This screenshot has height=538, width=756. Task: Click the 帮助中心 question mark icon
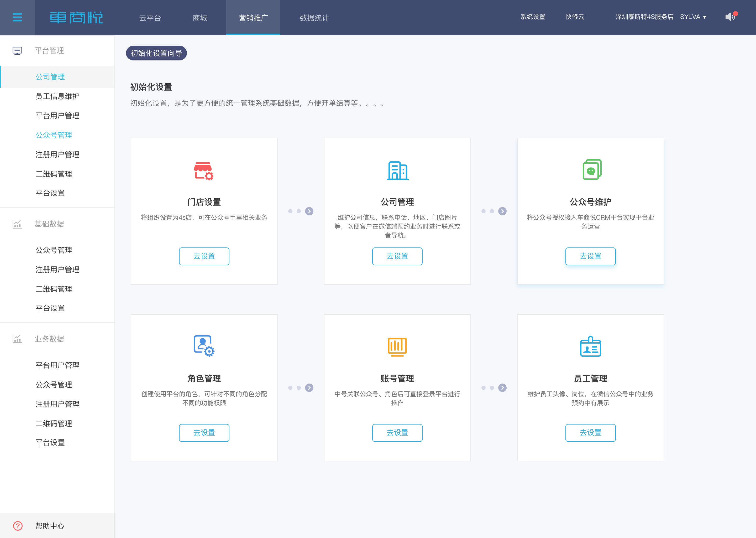18,526
